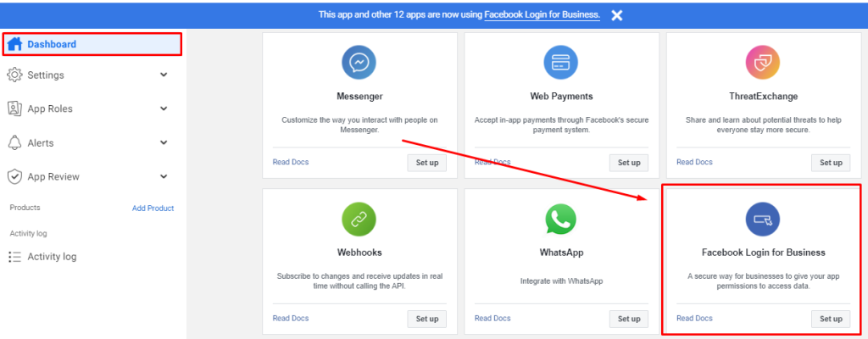
Task: Click the ThreatExchange shield icon
Action: click(x=763, y=63)
